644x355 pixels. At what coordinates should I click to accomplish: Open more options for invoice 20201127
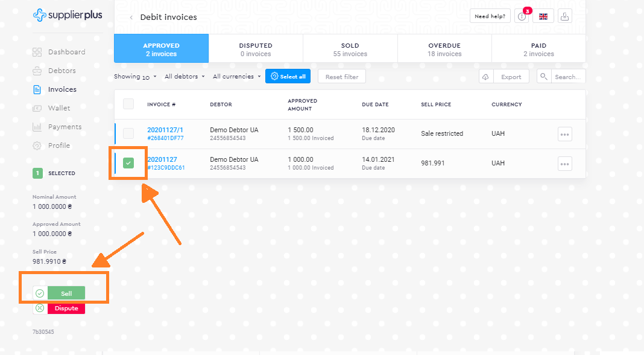(564, 164)
